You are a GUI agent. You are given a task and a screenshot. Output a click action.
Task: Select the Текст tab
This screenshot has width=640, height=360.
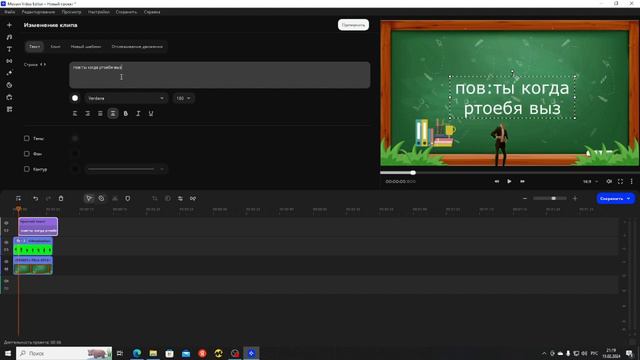tap(35, 47)
